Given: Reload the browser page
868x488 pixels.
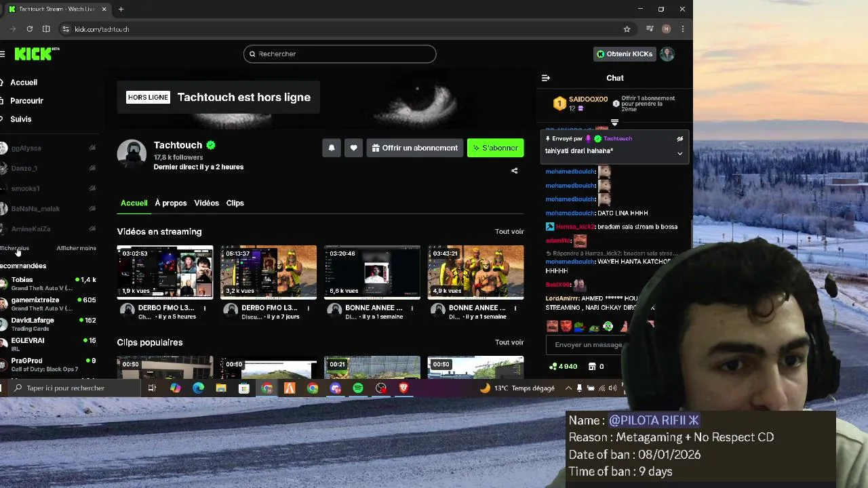Looking at the screenshot, I should pos(30,29).
